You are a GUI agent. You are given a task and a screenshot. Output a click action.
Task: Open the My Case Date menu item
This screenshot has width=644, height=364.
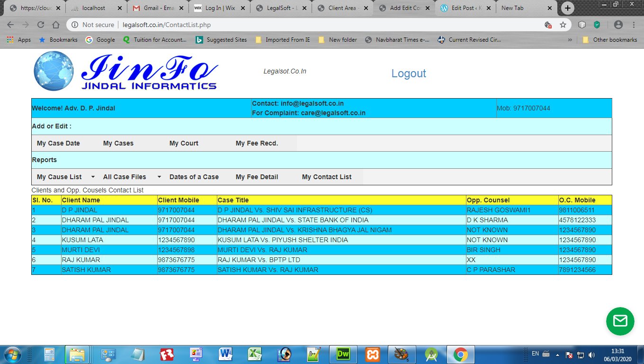(x=58, y=143)
